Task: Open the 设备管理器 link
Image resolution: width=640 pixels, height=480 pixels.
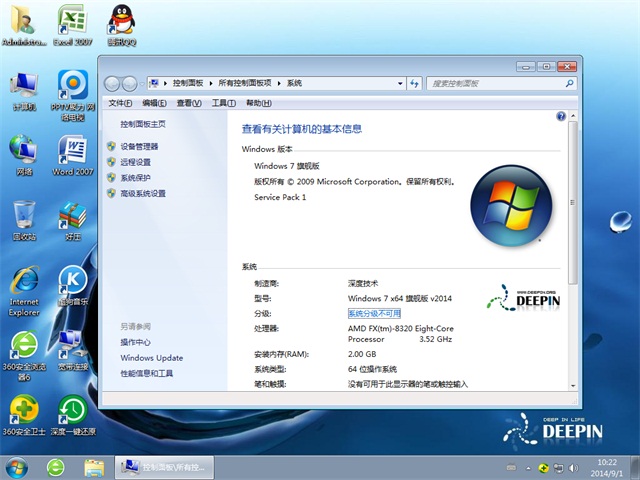Action: [139, 146]
